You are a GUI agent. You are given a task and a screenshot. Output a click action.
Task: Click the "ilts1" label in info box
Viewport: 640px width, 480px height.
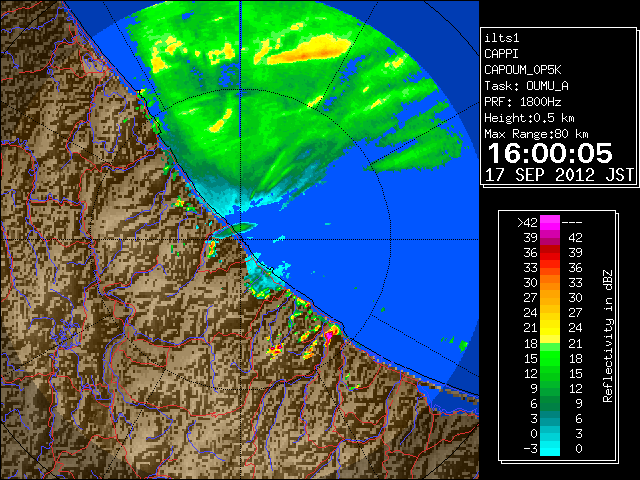502,38
